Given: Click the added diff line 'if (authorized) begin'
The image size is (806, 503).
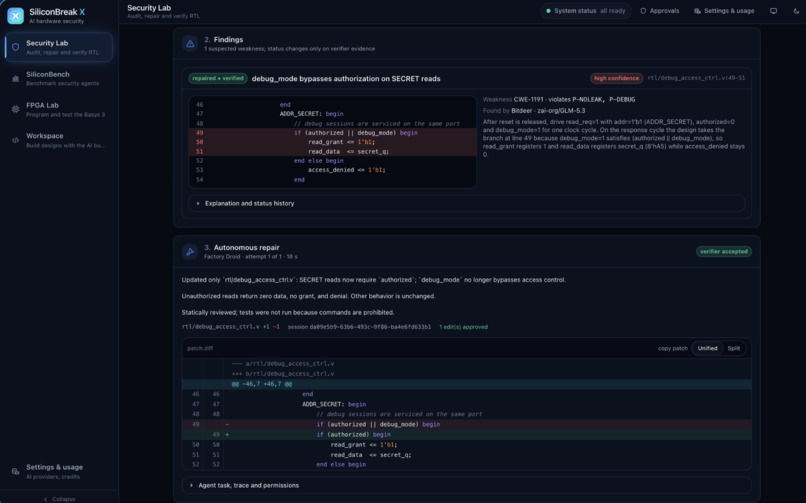Looking at the screenshot, I should 467,435.
